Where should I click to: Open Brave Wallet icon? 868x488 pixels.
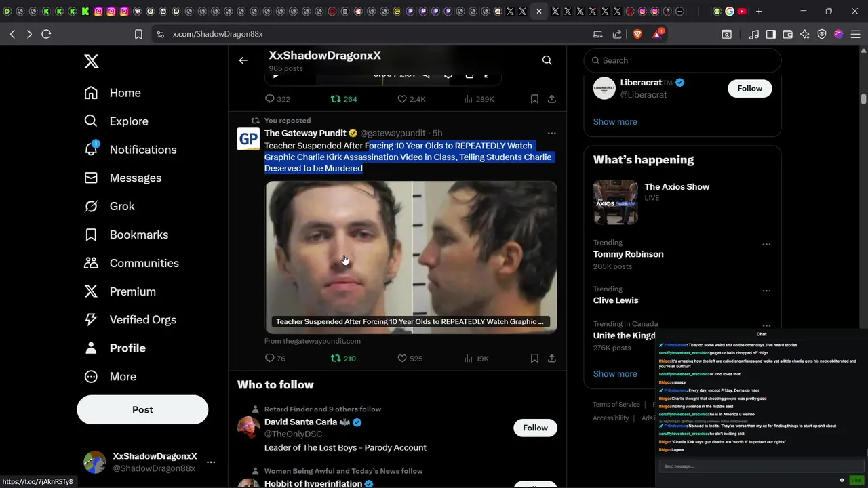point(788,34)
